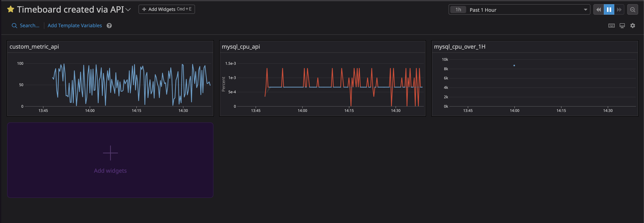The height and width of the screenshot is (223, 644).
Task: Click Add Widgets button in header
Action: pyautogui.click(x=167, y=9)
